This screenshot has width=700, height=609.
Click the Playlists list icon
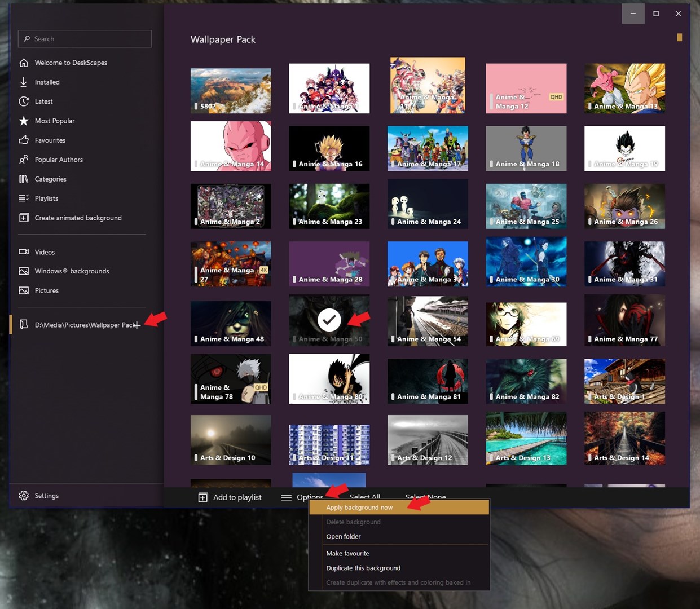click(24, 198)
